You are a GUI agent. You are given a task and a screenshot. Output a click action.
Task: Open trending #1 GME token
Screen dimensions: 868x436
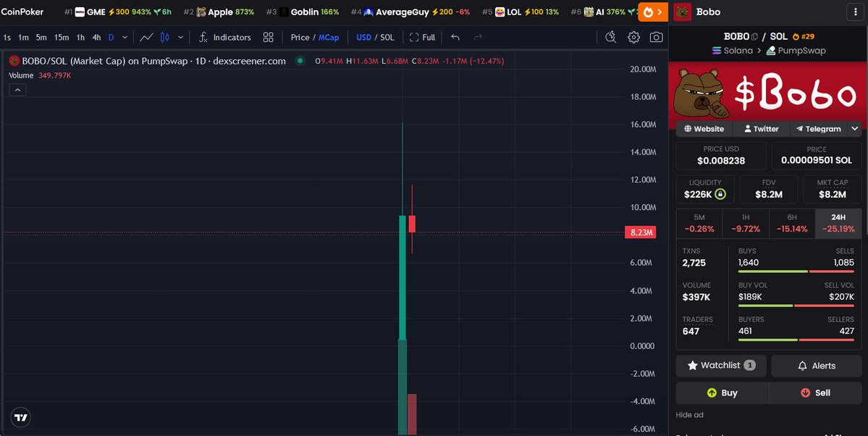117,12
